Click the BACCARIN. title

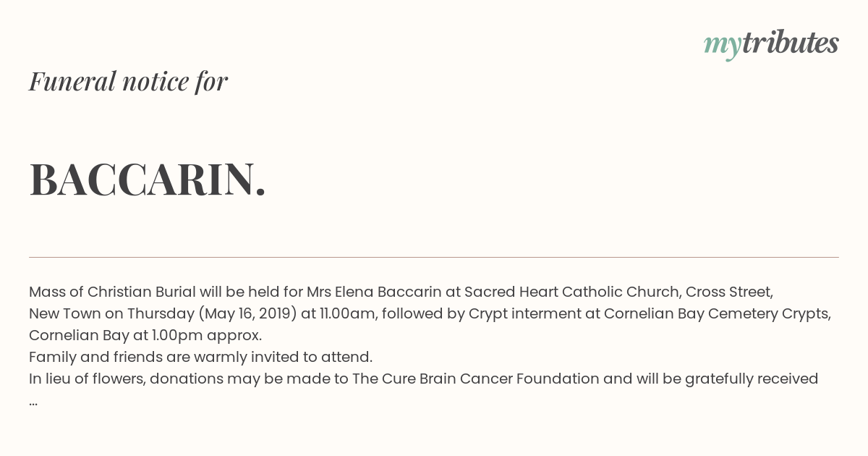[148, 180]
